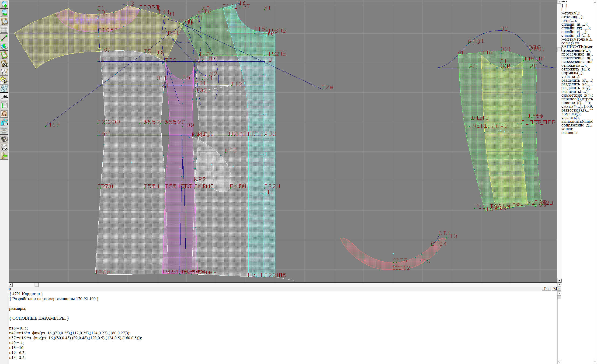The width and height of the screenshot is (597, 364).
Task: Open the 3D view icon
Action: click(4, 122)
